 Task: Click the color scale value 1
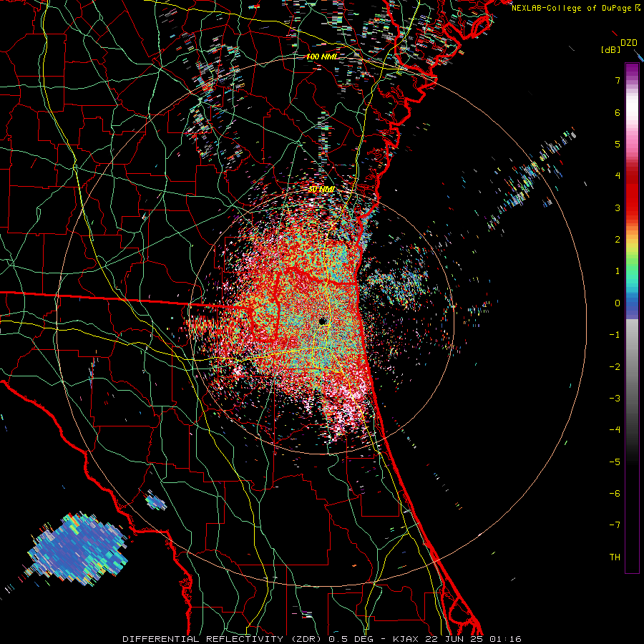coord(618,271)
